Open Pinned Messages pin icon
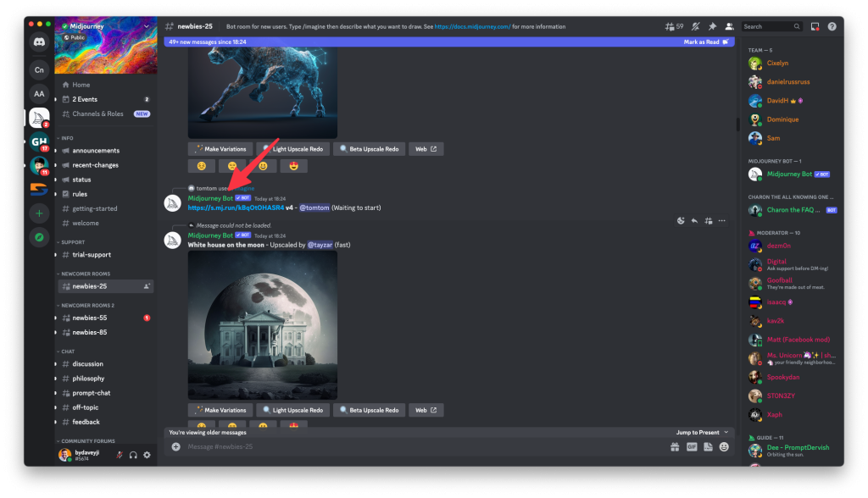Screen dimensions: 868x498 712,26
